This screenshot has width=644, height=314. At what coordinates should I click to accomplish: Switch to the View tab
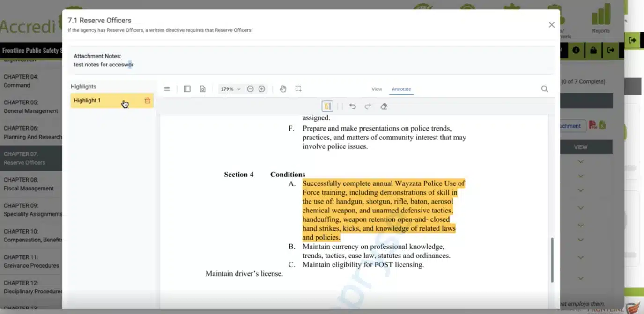(377, 89)
